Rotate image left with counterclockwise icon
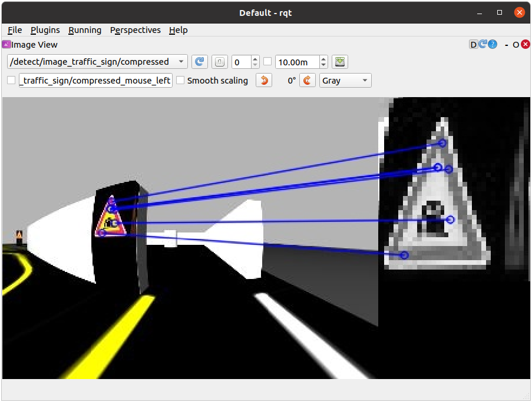 coord(265,81)
